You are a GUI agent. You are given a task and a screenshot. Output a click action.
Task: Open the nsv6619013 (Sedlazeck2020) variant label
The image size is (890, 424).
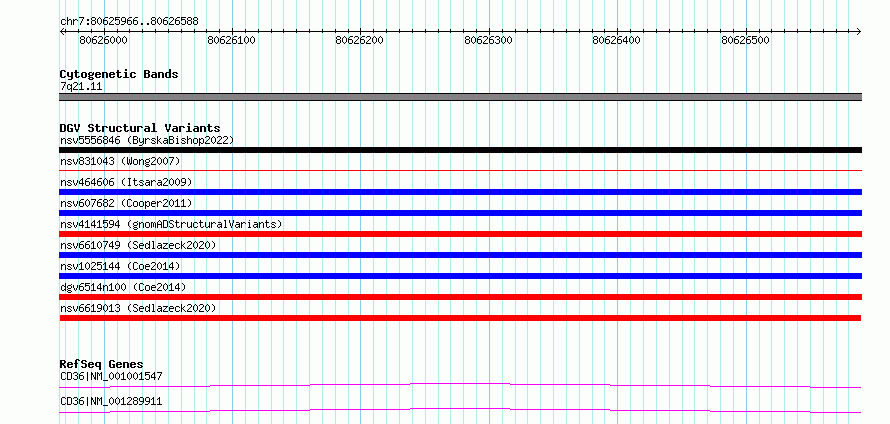tap(138, 308)
